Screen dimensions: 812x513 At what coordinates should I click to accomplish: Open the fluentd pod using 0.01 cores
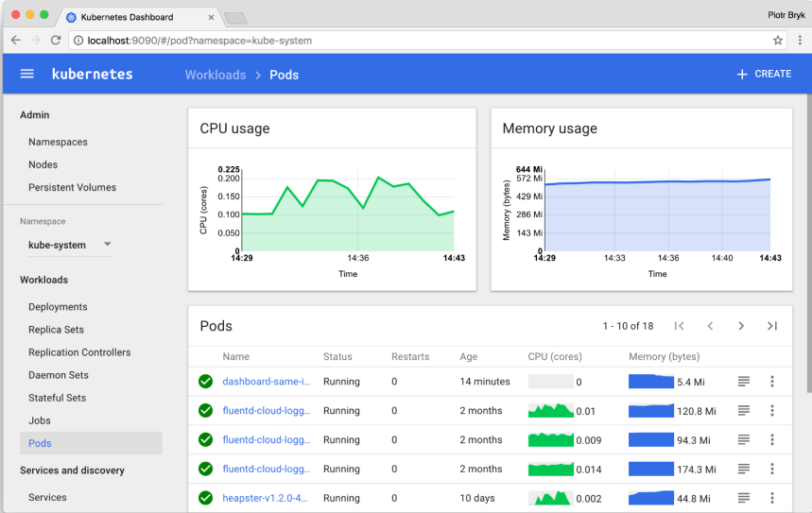[x=267, y=411]
